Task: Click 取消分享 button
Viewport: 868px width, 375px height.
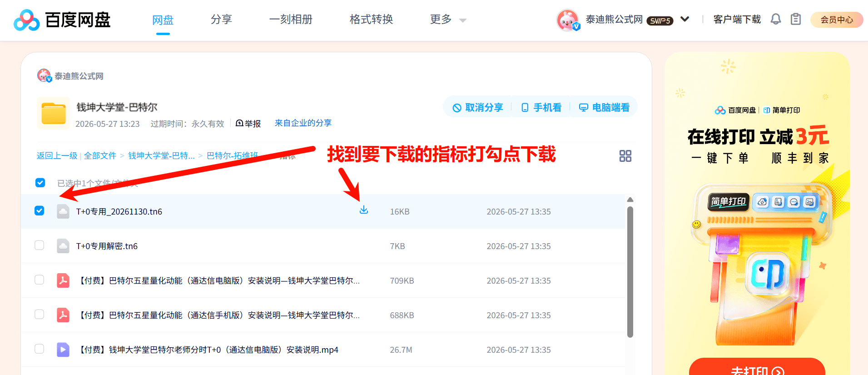Action: [x=478, y=107]
